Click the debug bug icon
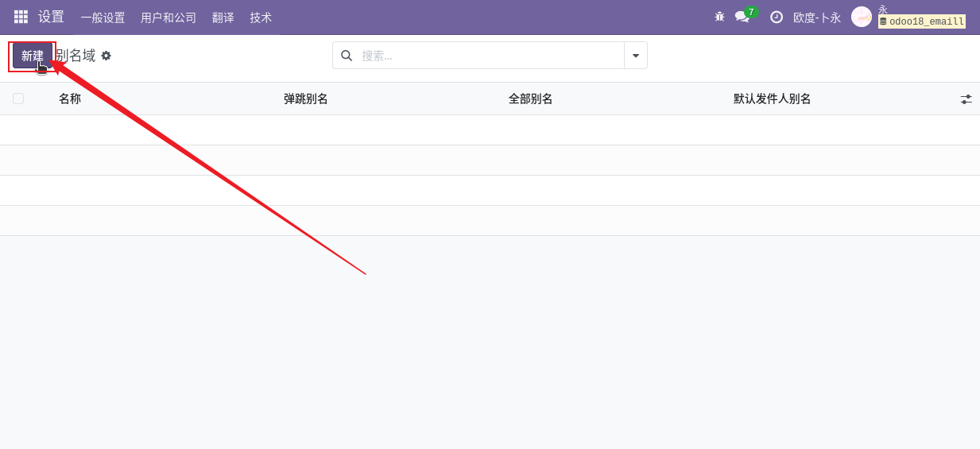The width and height of the screenshot is (980, 449). click(x=719, y=17)
